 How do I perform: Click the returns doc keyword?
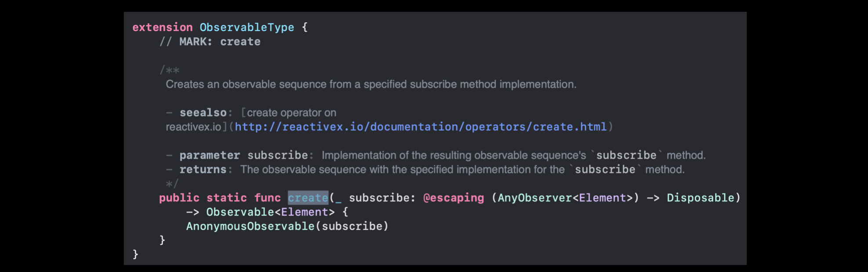[x=203, y=169]
